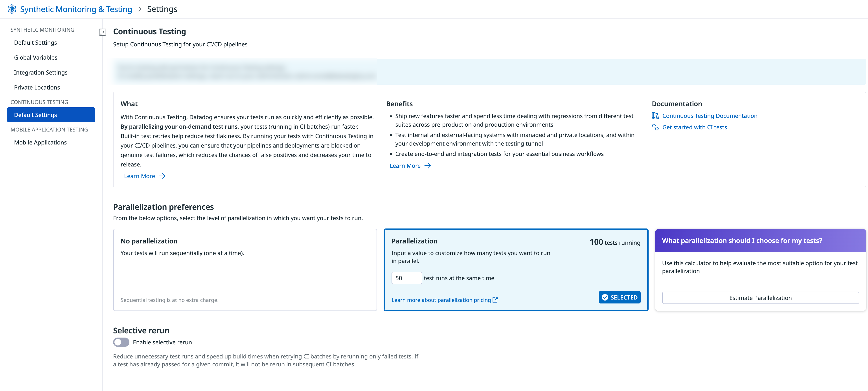Click the Synthetic Monitoring logo icon
The height and width of the screenshot is (391, 868).
tap(12, 9)
